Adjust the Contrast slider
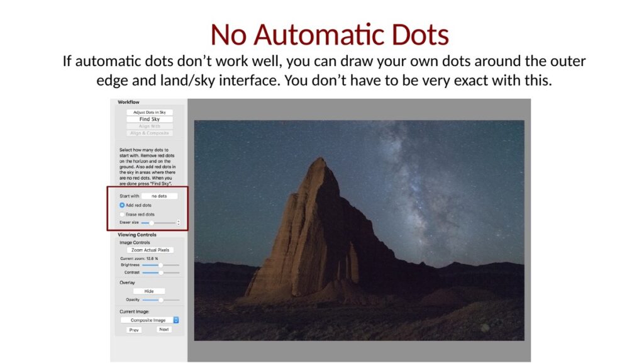 160,272
